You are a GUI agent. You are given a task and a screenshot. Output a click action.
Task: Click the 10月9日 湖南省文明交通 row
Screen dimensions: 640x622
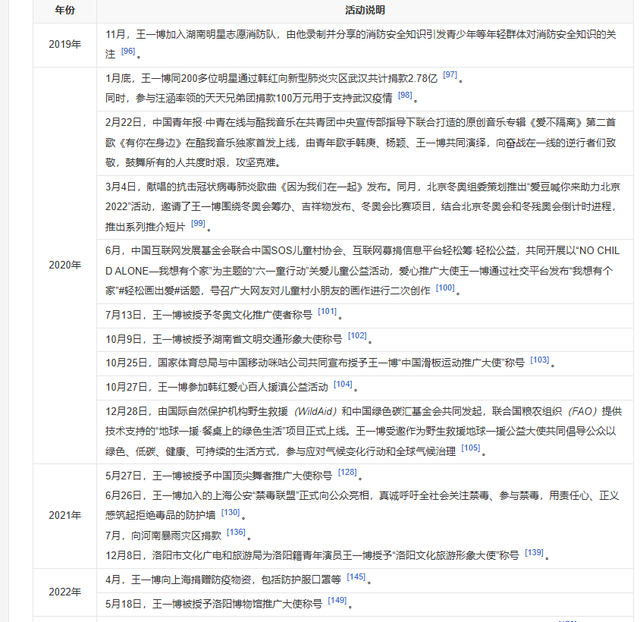tap(365, 340)
